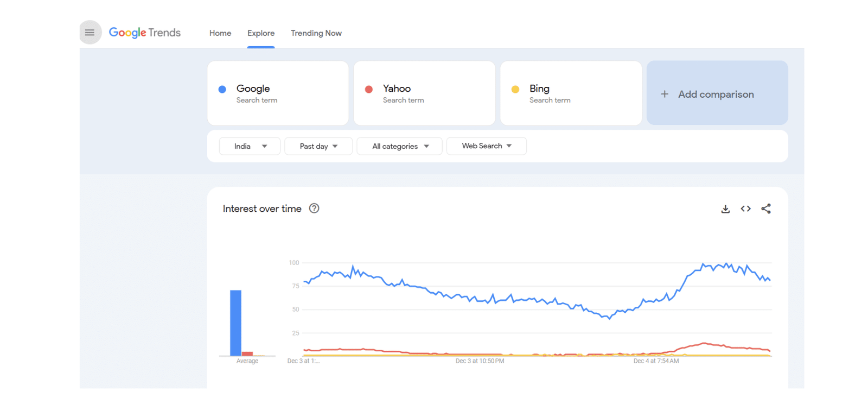868x404 pixels.
Task: Go to the Home tab
Action: tap(220, 33)
